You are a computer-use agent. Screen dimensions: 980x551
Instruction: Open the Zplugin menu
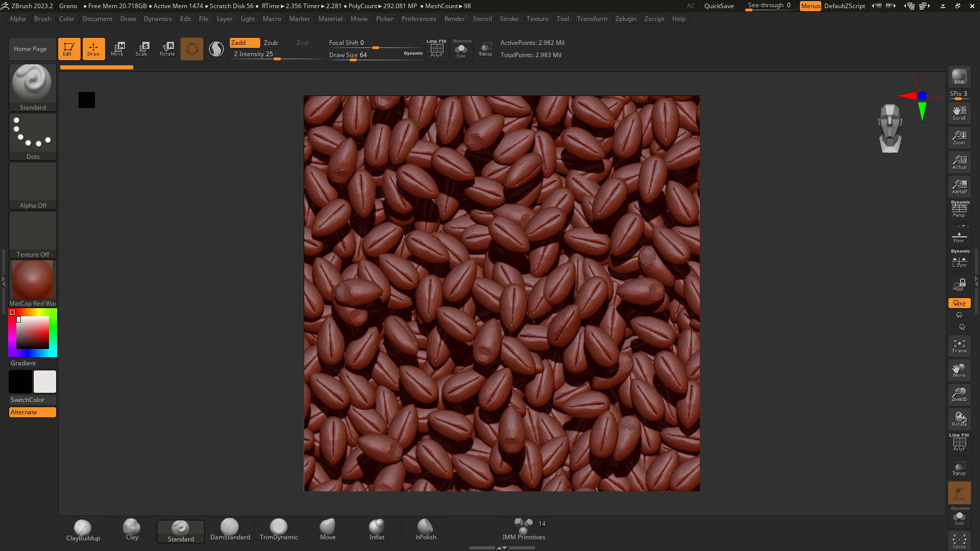pyautogui.click(x=625, y=19)
